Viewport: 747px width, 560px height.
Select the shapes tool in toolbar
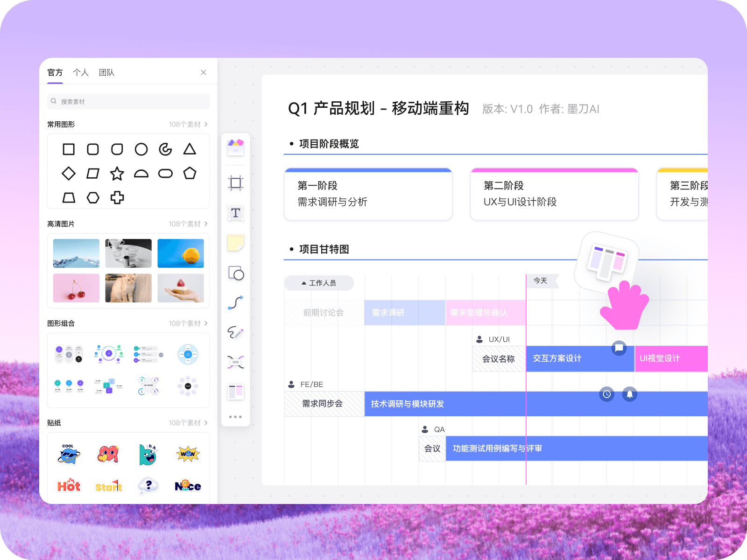pyautogui.click(x=236, y=273)
